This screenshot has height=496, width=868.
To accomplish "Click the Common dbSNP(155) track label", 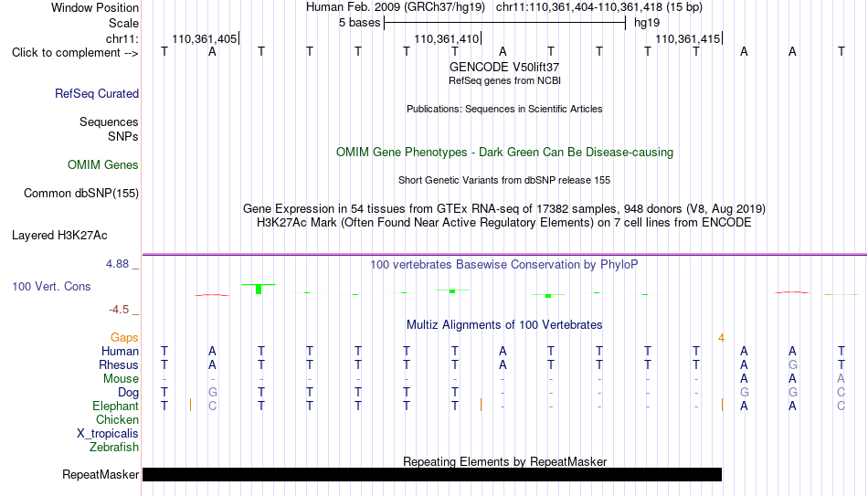I will (81, 194).
